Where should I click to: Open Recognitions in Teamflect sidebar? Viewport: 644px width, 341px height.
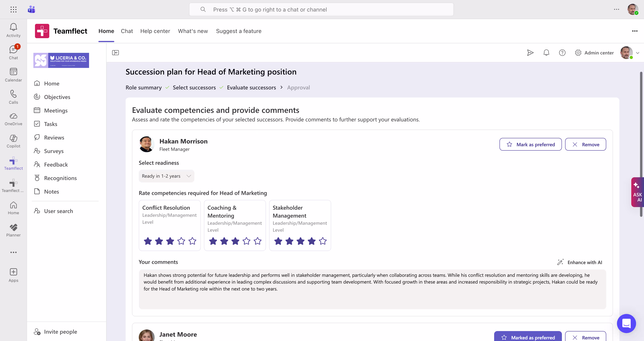pyautogui.click(x=55, y=178)
